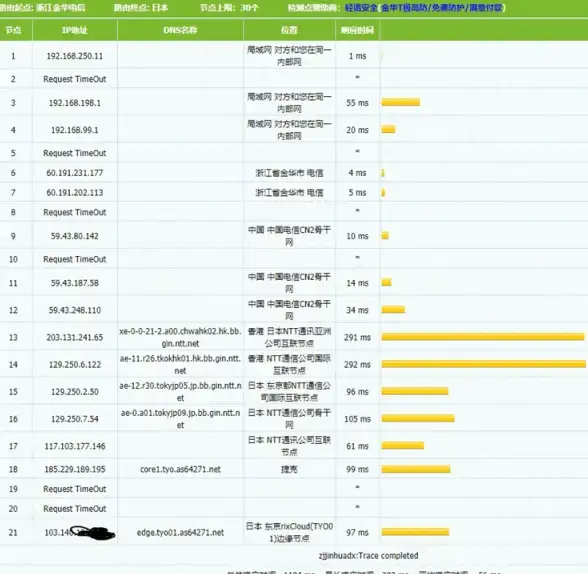This screenshot has width=588, height=574.
Task: Select IP address 192.168.198.1
Action: (x=75, y=103)
